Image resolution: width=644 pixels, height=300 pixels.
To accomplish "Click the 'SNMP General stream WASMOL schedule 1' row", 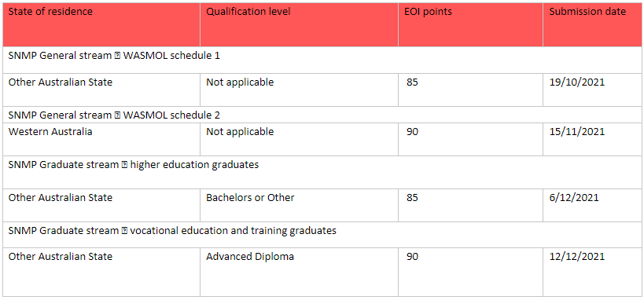I will [322, 60].
